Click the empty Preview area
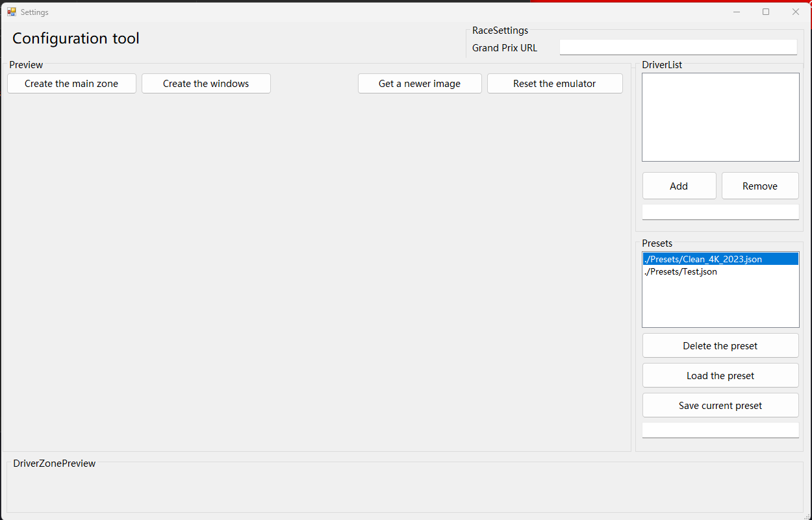The image size is (812, 520). click(318, 273)
